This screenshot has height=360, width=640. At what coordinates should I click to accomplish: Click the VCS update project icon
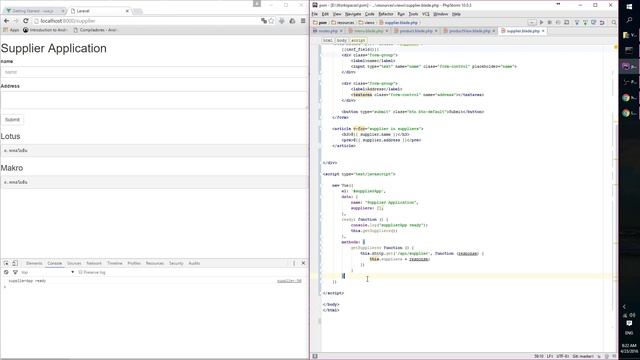[x=577, y=22]
